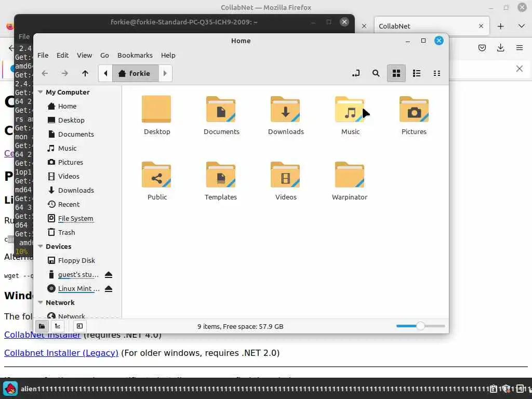Open Firefox Pocket save icon

click(x=482, y=48)
